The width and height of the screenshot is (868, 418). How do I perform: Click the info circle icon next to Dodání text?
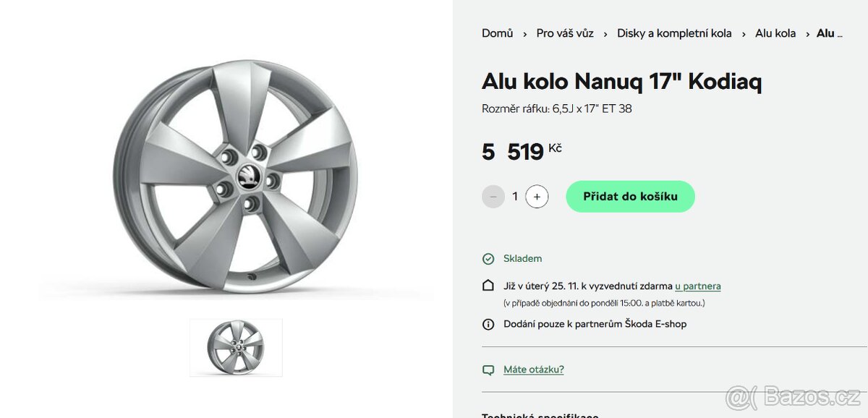click(x=488, y=324)
